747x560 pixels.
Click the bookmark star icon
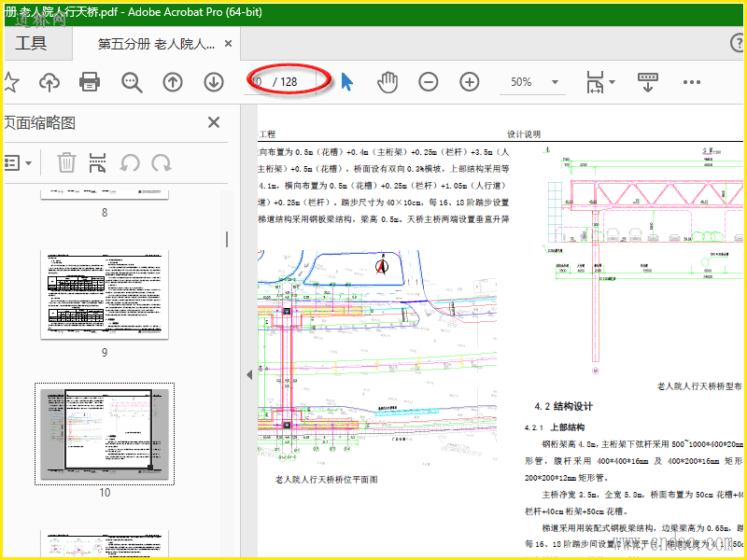click(x=11, y=82)
